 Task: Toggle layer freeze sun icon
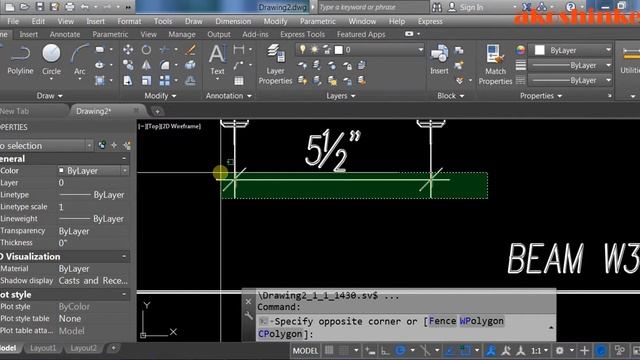point(315,50)
